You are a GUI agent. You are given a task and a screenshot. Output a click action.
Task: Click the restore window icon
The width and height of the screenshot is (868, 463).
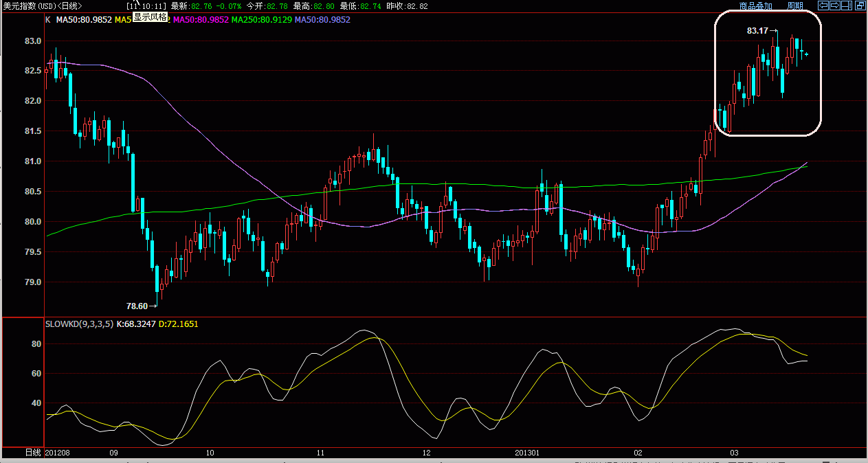[x=860, y=5]
